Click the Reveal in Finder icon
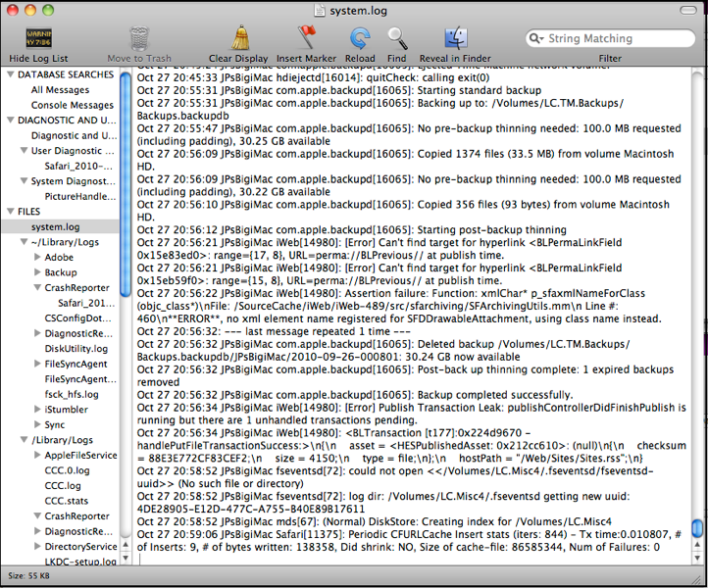The width and height of the screenshot is (708, 588). point(456,38)
